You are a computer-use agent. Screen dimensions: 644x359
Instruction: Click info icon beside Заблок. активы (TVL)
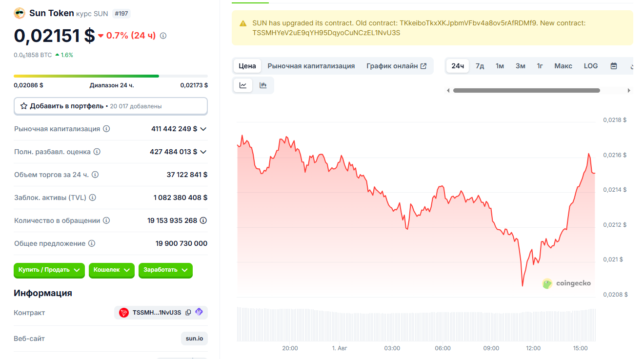(92, 198)
